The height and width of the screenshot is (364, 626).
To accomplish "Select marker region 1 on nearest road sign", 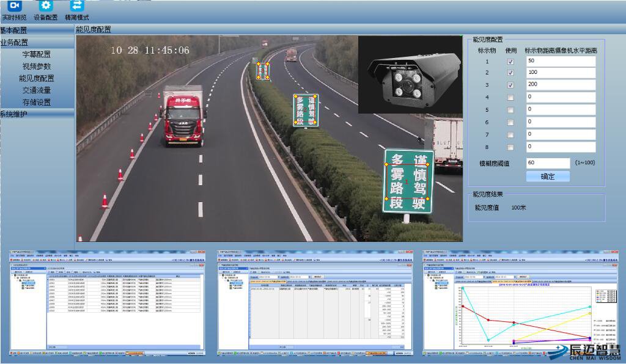I will point(407,181).
